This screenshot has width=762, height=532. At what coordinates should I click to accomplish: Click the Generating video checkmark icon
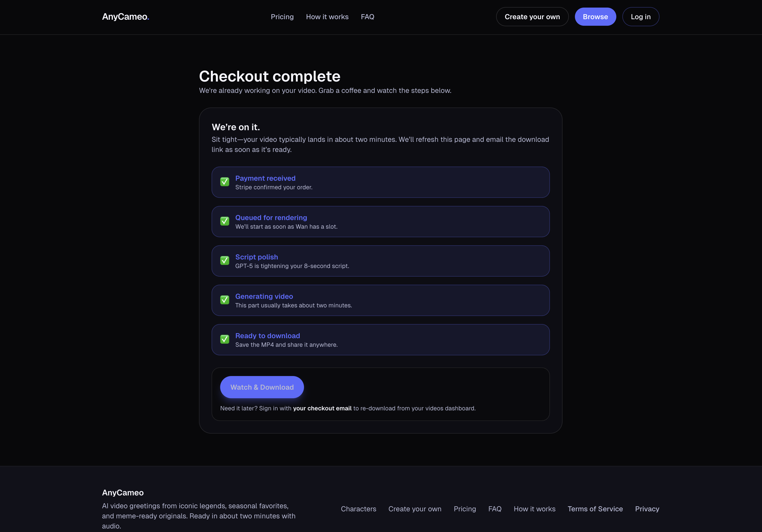(225, 300)
